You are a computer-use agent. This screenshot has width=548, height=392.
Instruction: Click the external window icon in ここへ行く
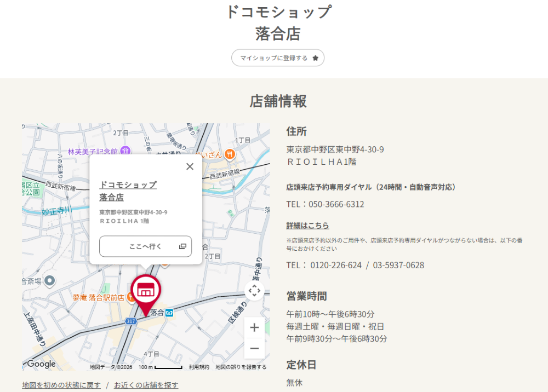182,246
